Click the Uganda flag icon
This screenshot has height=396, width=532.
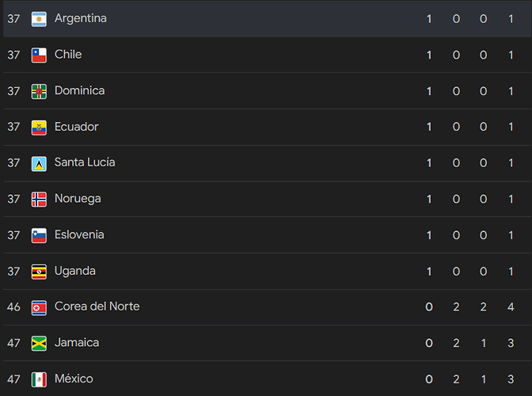39,272
